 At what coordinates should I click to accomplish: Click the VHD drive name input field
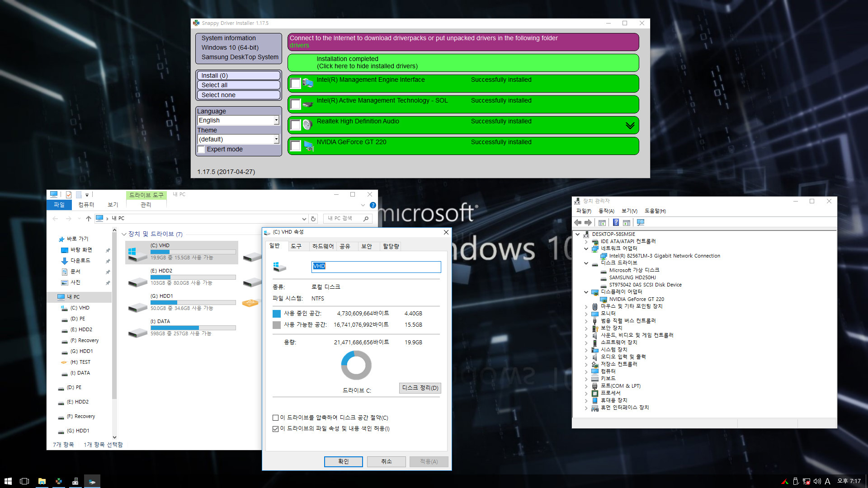(376, 266)
